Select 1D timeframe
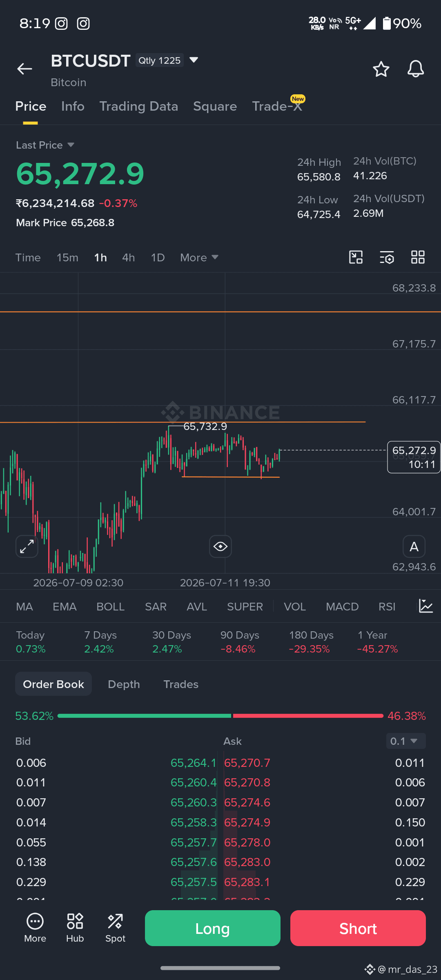This screenshot has height=980, width=441. tap(158, 258)
